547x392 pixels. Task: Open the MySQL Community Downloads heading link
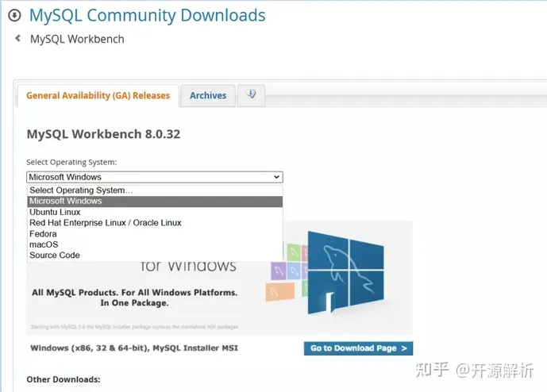click(147, 15)
